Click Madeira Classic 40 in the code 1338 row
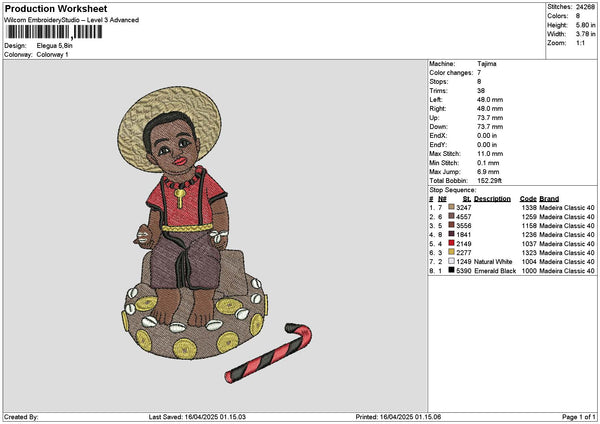600x424 pixels. (x=567, y=208)
